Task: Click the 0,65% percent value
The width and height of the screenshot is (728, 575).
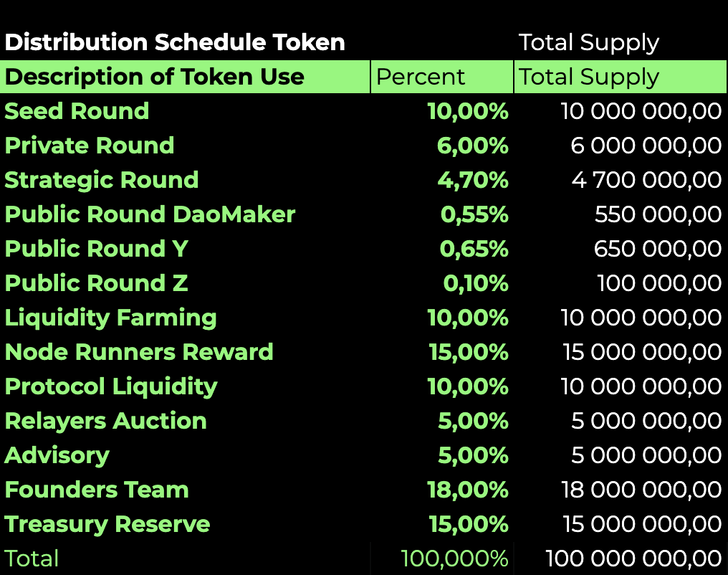Action: 474,249
